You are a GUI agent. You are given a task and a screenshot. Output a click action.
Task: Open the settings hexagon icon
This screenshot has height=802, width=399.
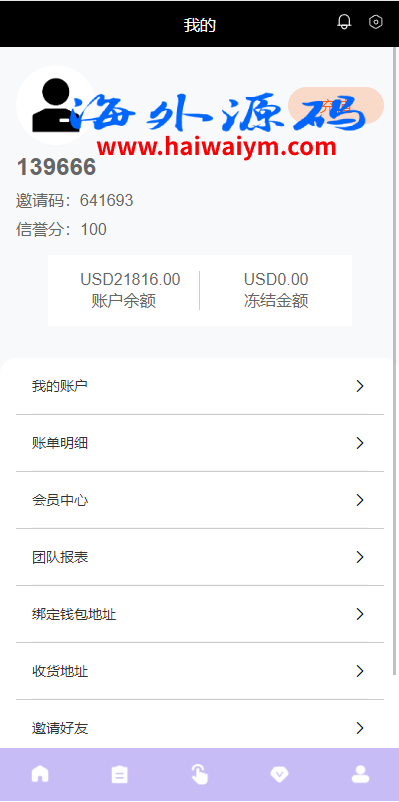(376, 22)
